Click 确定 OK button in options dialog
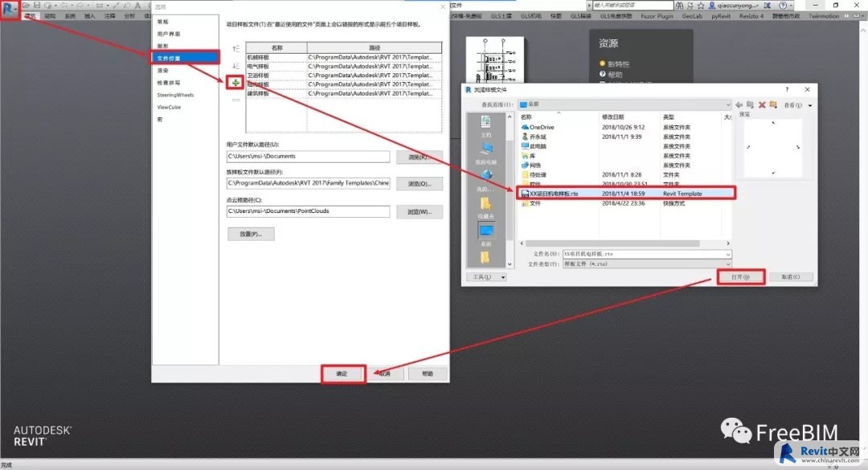Image resolution: width=868 pixels, height=470 pixels. point(342,374)
